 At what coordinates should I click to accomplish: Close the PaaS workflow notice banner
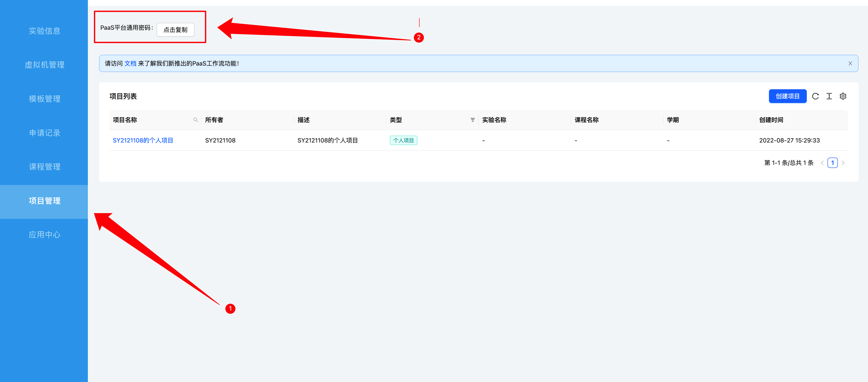(x=850, y=63)
